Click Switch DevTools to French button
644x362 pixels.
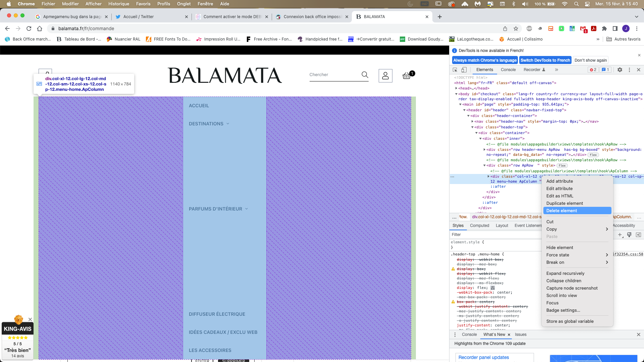(x=545, y=60)
